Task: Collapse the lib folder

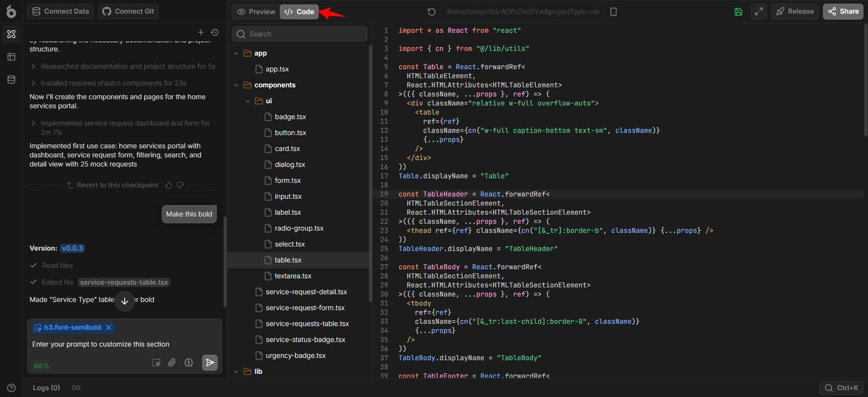Action: 236,372
